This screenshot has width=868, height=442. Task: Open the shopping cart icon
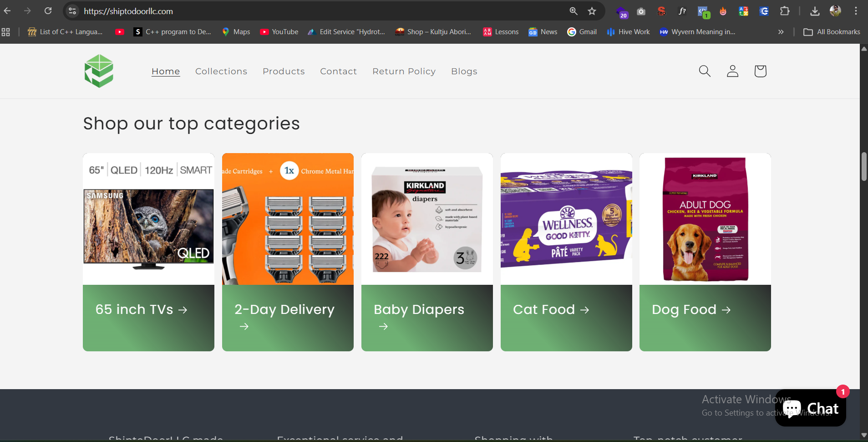click(760, 71)
